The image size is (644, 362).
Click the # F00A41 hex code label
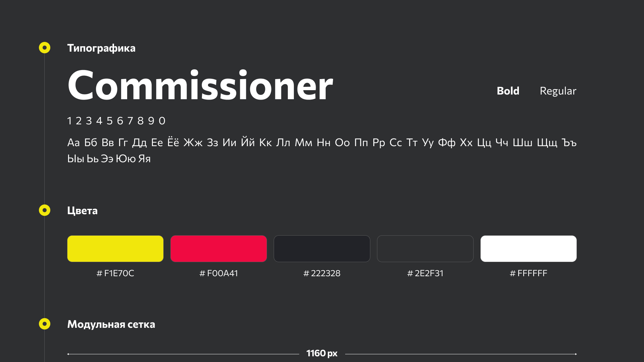(x=219, y=273)
